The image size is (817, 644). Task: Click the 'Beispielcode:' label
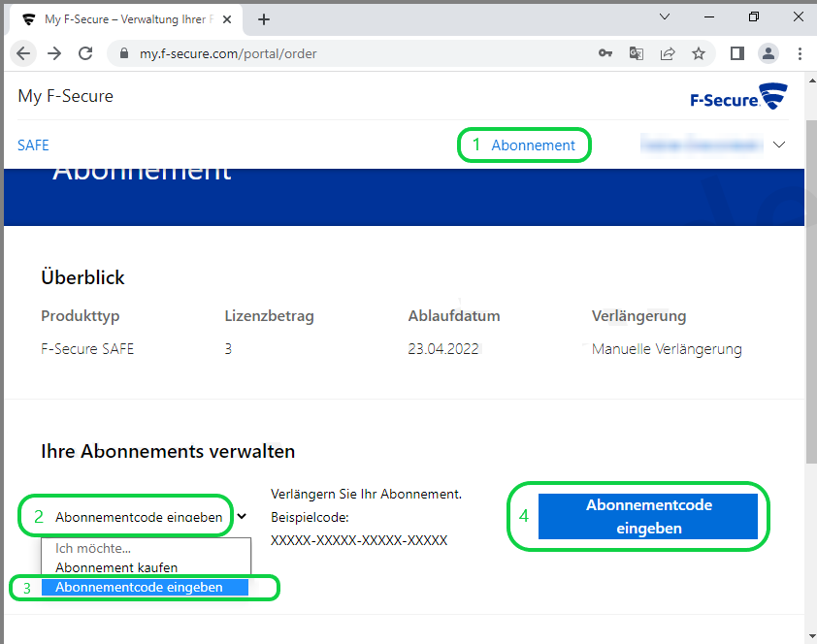point(310,518)
